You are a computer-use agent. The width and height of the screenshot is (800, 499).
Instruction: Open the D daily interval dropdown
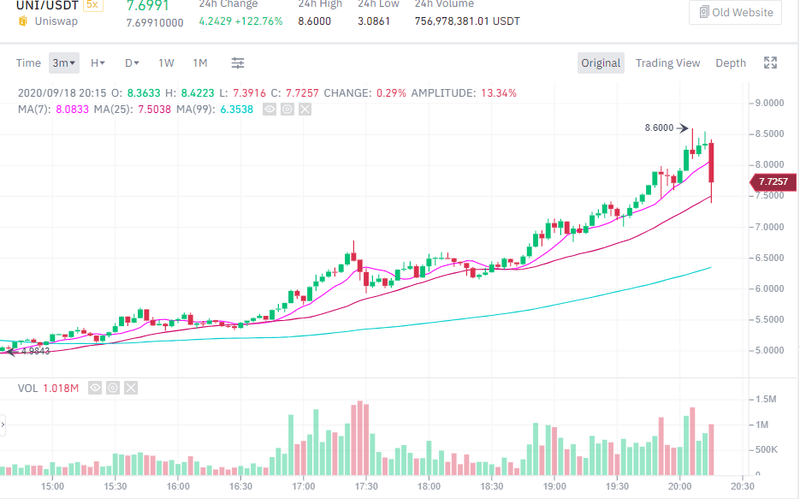click(131, 63)
